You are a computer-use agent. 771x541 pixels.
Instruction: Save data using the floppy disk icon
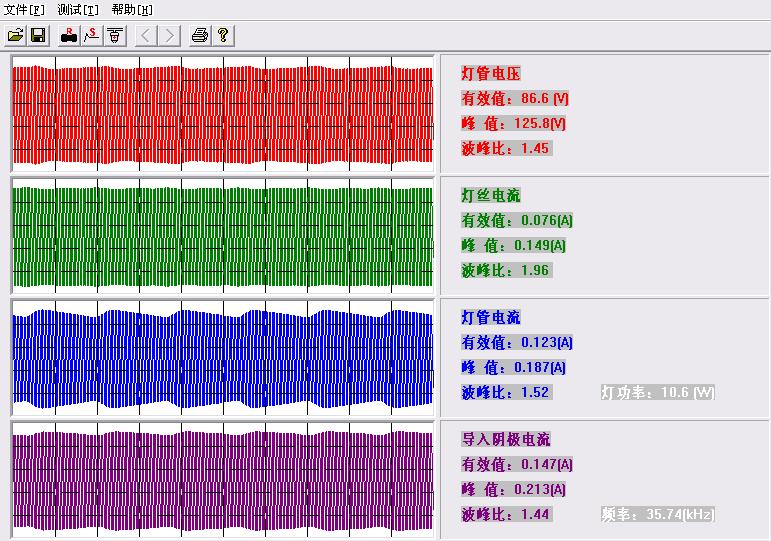click(x=38, y=35)
